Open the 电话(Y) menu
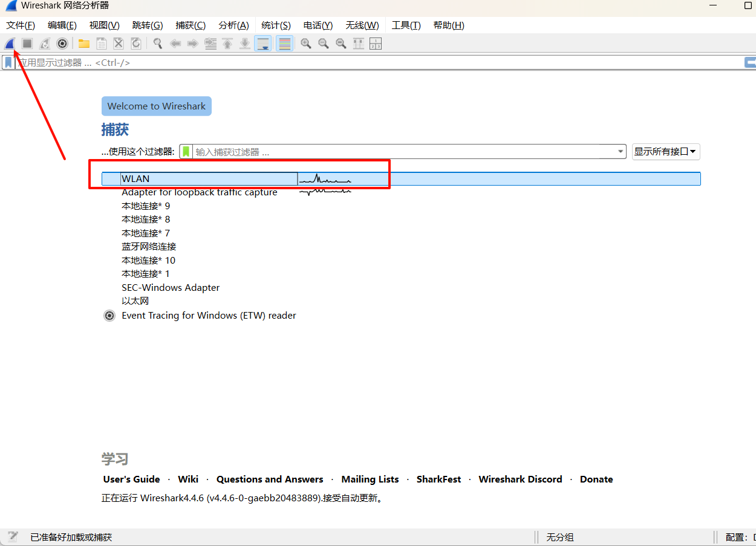Image resolution: width=756 pixels, height=546 pixels. [318, 25]
